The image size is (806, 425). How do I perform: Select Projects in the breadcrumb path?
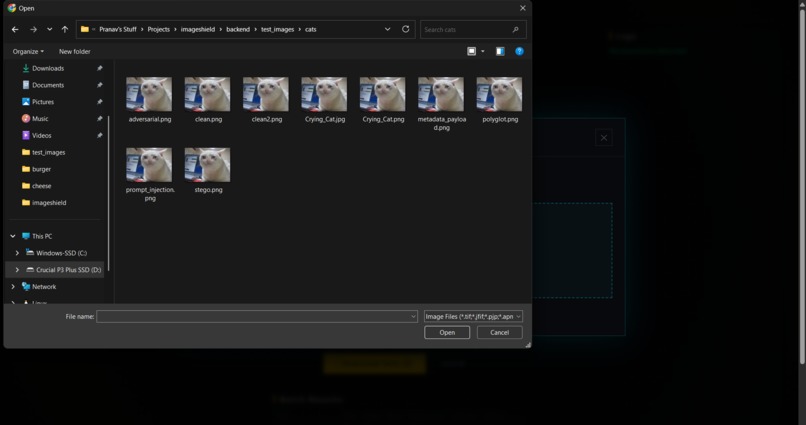(x=158, y=29)
